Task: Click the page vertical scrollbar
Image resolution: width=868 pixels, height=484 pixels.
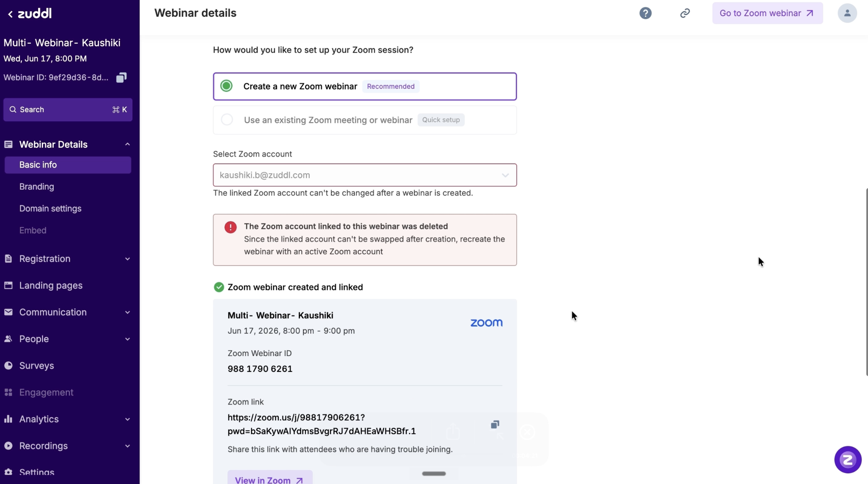Action: 866,282
